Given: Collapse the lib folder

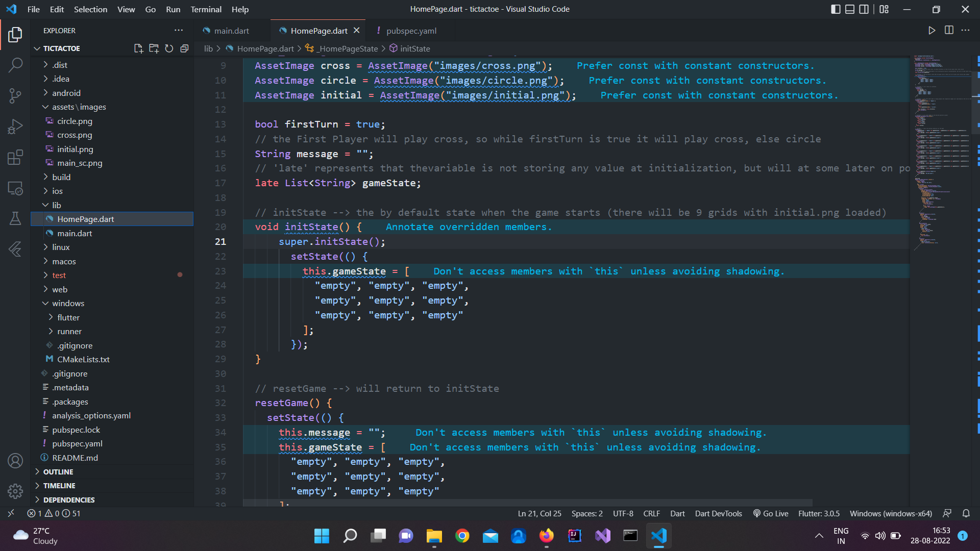Looking at the screenshot, I should 56,205.
